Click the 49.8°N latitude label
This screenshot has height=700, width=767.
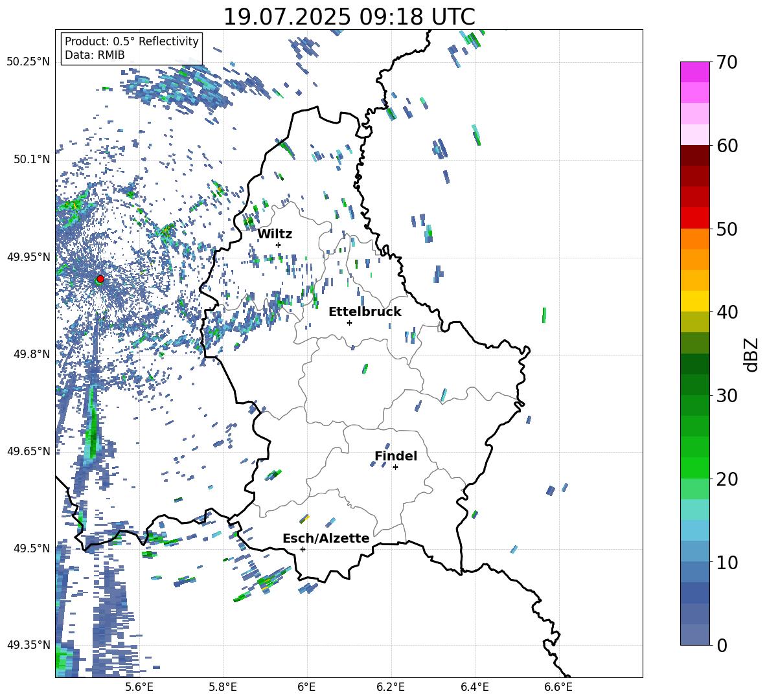(31, 354)
